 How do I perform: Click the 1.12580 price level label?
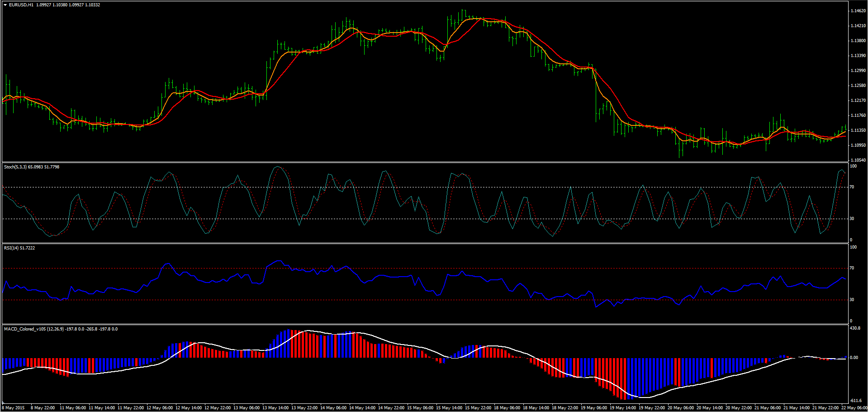pos(858,86)
